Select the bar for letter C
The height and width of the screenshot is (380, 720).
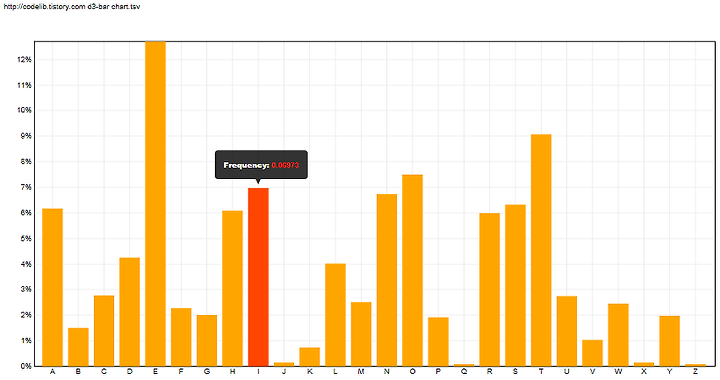click(104, 331)
